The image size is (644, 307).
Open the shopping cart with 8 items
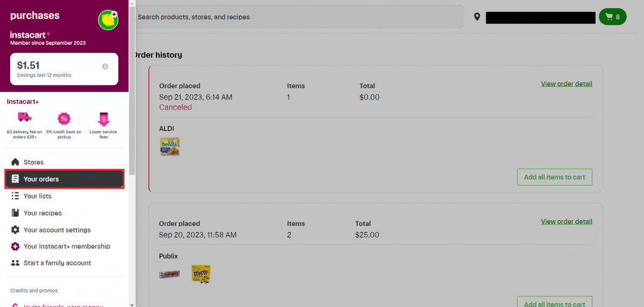pos(613,17)
